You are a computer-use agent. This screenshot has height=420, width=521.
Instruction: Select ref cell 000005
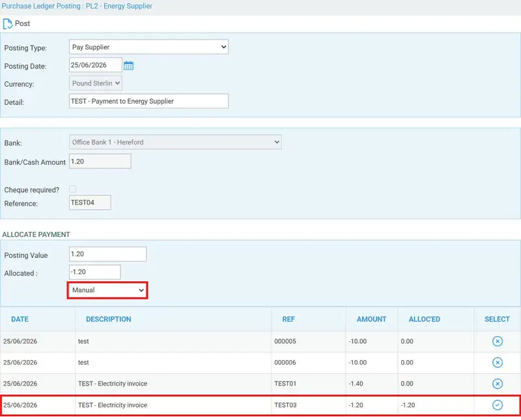(x=285, y=341)
